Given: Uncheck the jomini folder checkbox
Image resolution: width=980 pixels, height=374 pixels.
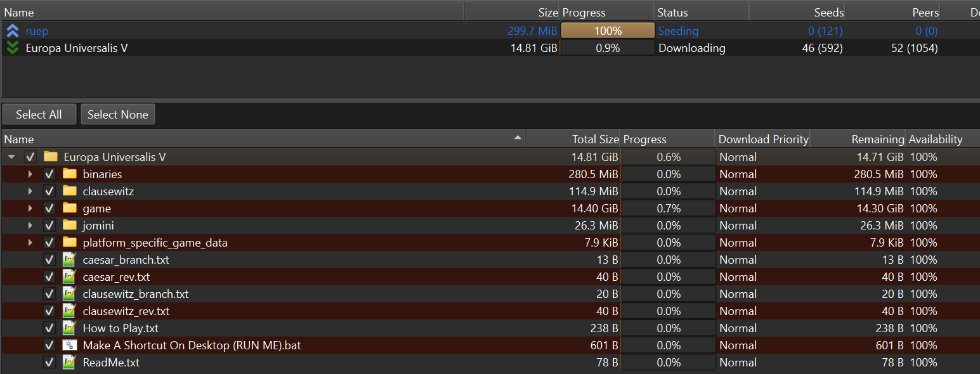Looking at the screenshot, I should coord(49,225).
